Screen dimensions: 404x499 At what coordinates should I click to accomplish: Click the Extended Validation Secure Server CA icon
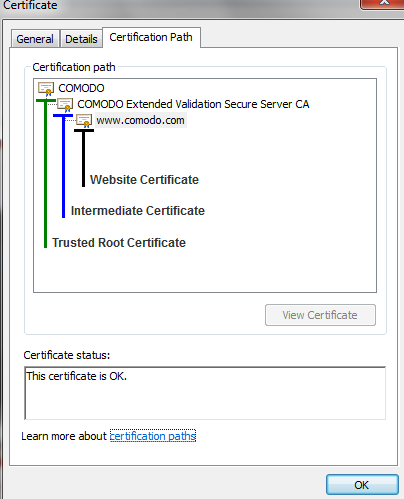click(65, 105)
